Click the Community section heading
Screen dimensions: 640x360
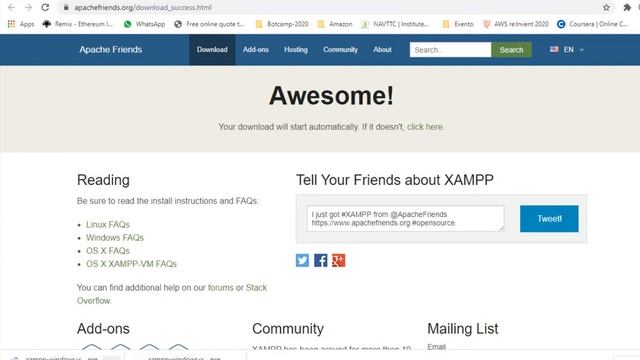[x=288, y=329]
